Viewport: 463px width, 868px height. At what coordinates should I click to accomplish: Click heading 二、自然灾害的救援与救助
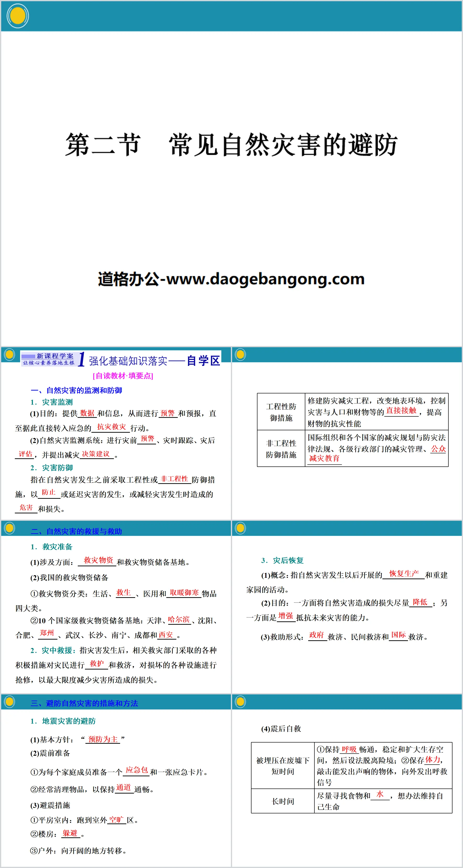76,531
